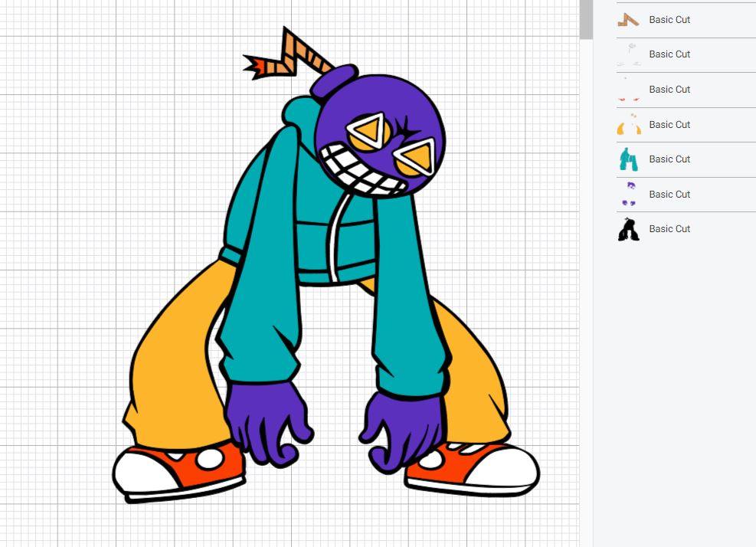Click Basic Cut text beside white pieces layer

pyautogui.click(x=669, y=54)
